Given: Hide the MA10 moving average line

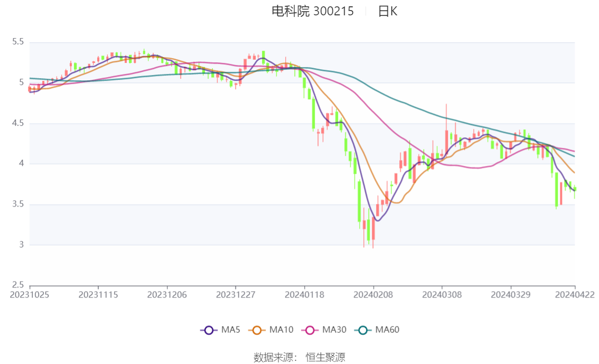Looking at the screenshot, I should [x=281, y=330].
